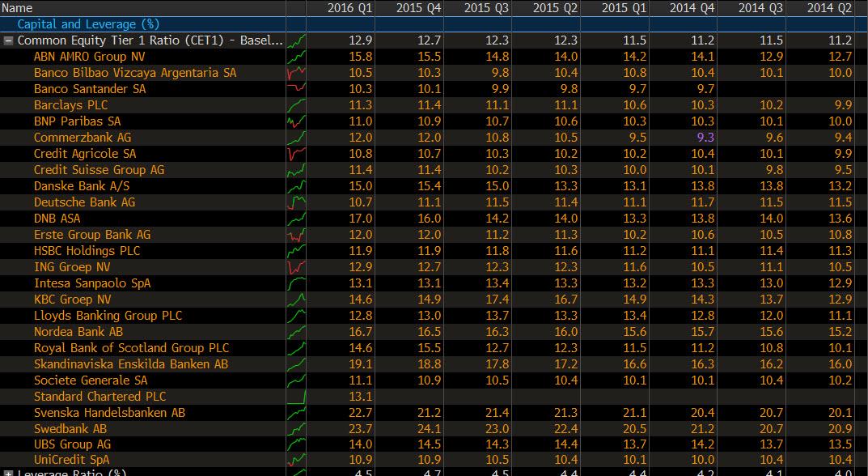Open Banco Santander SA row name
This screenshot has width=868, height=476.
pos(90,89)
